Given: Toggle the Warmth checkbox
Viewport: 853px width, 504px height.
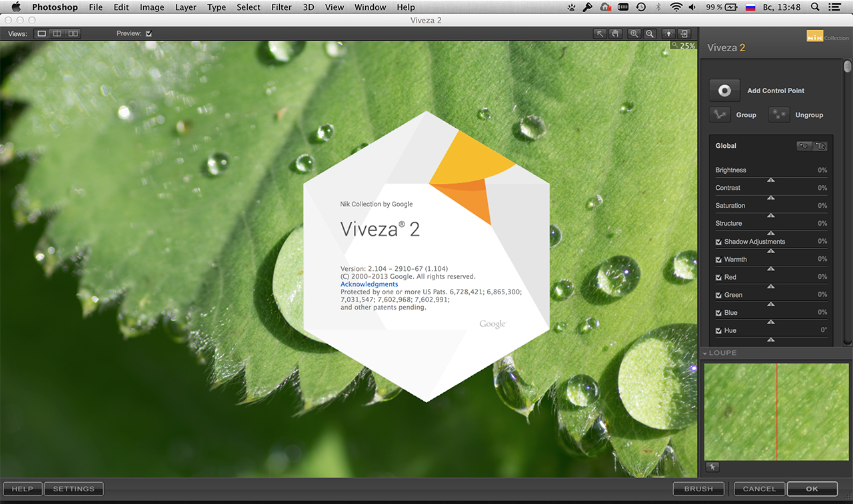Looking at the screenshot, I should pyautogui.click(x=718, y=260).
